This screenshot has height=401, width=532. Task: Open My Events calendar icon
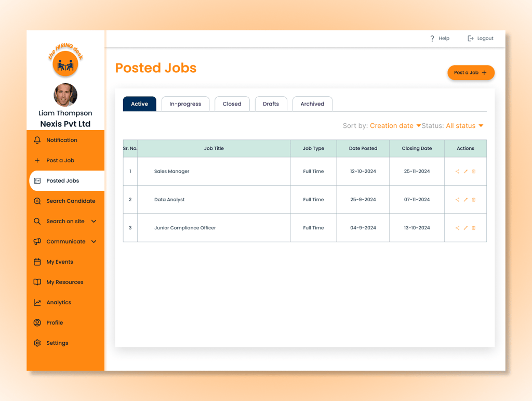coord(37,262)
